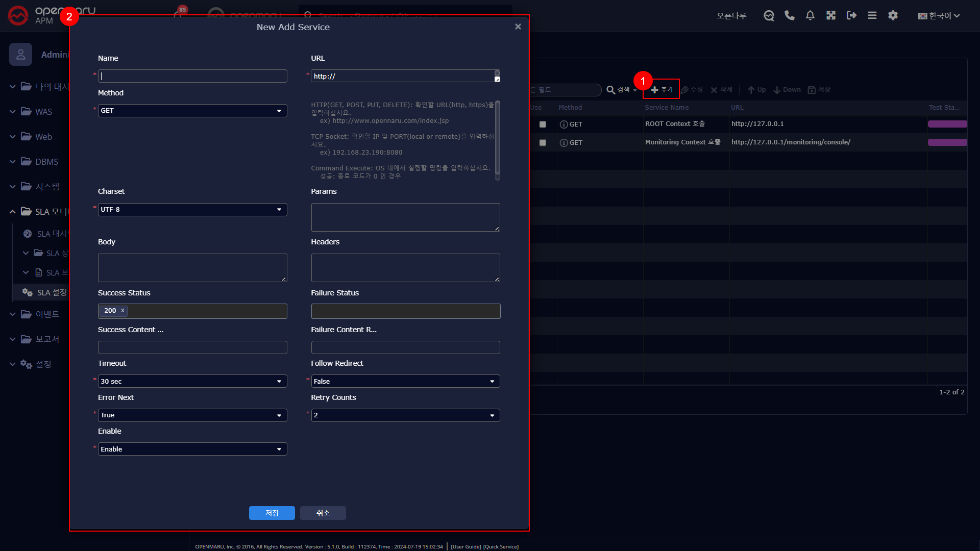The height and width of the screenshot is (551, 980).
Task: Expand the WAS sidebar folder
Action: point(12,111)
